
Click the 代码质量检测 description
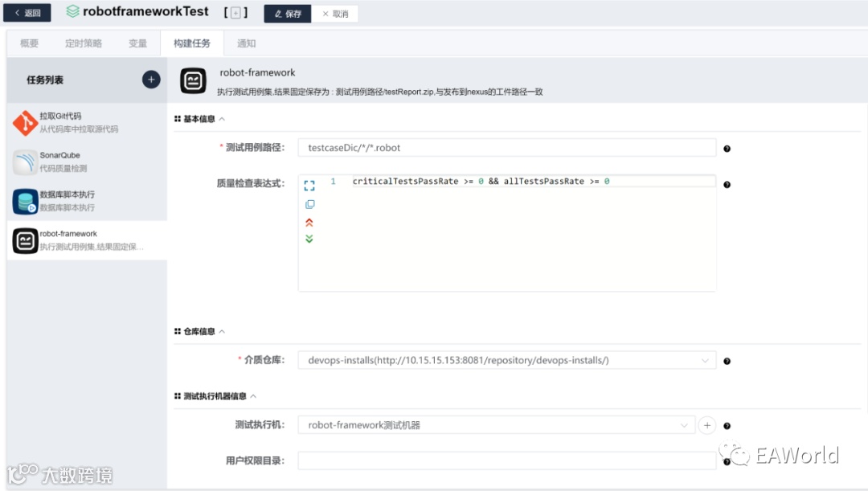tap(63, 168)
